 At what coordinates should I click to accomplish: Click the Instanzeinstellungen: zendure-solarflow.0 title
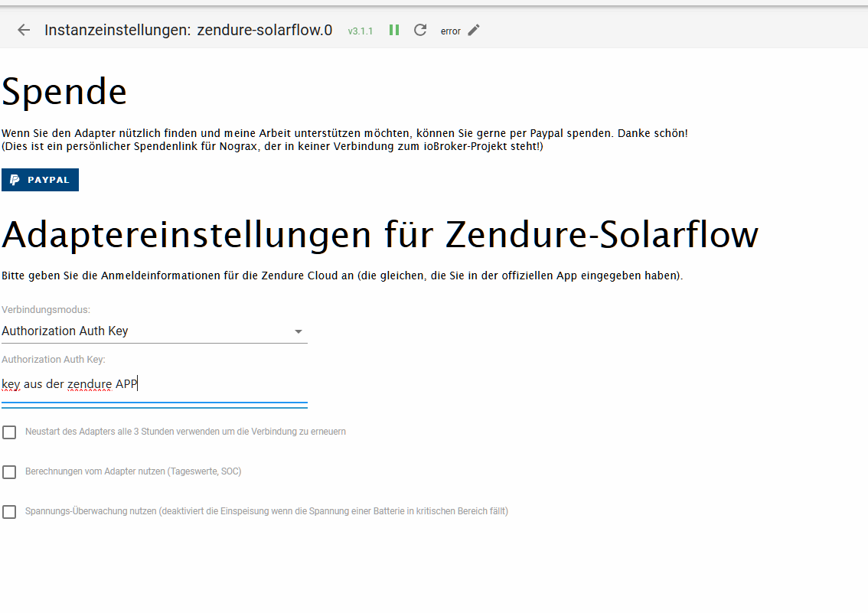coord(188,30)
